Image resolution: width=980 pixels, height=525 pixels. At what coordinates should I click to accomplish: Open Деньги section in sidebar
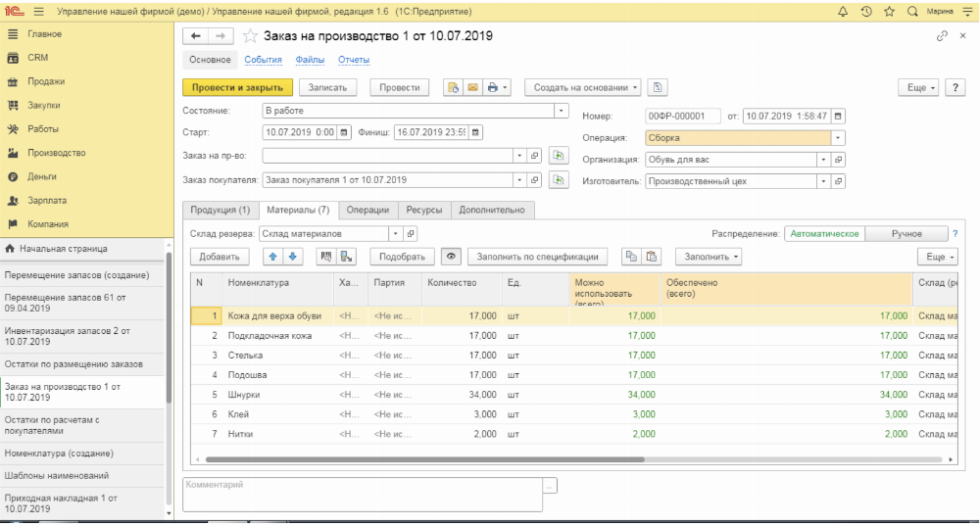[41, 176]
